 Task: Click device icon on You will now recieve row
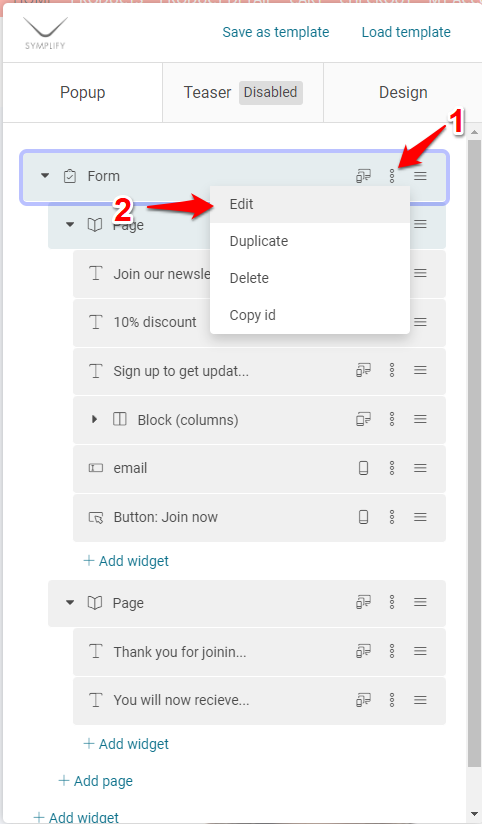[x=363, y=700]
